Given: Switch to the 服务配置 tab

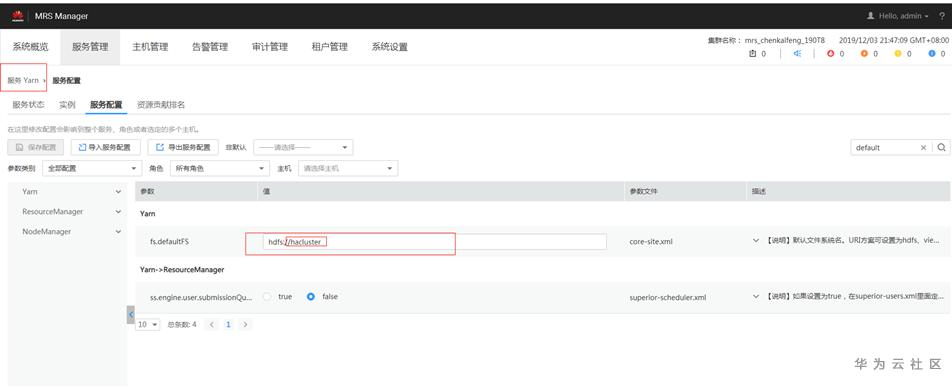Looking at the screenshot, I should (x=106, y=104).
